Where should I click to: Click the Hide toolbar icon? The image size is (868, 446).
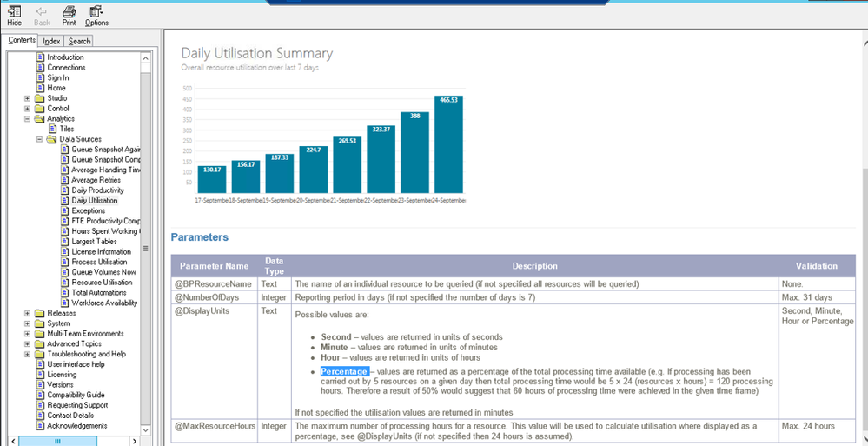point(14,12)
